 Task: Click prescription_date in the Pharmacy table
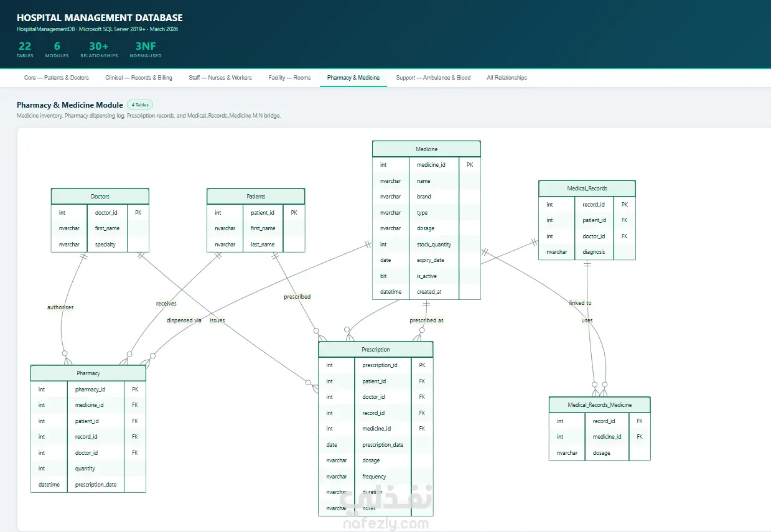[x=96, y=484]
